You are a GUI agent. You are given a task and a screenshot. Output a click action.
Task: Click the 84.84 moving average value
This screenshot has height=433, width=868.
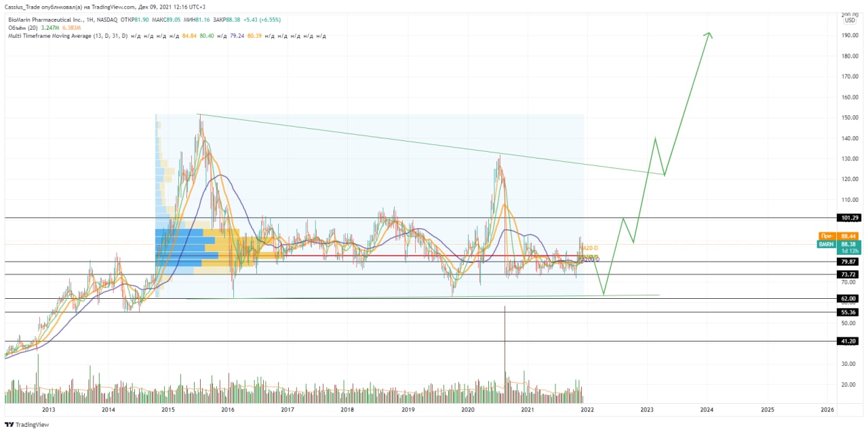click(x=189, y=35)
